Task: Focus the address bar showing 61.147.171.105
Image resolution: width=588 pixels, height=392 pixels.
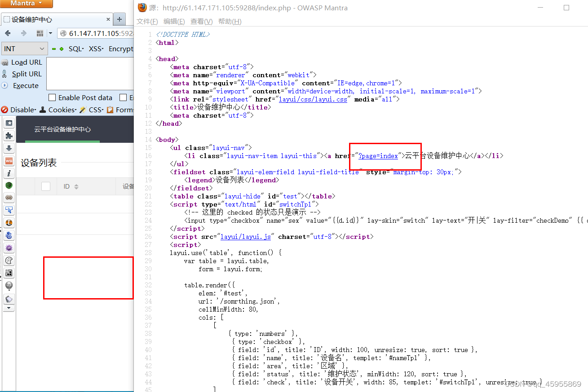Action: point(97,34)
